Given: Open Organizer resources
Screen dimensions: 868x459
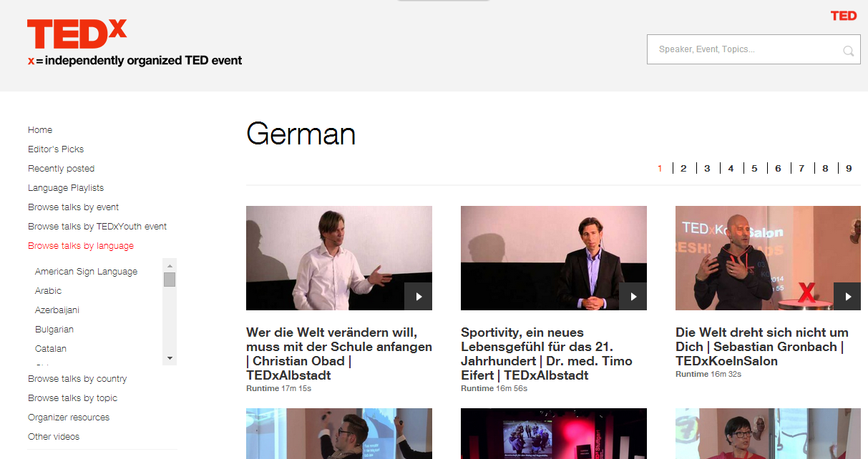Looking at the screenshot, I should coord(69,418).
